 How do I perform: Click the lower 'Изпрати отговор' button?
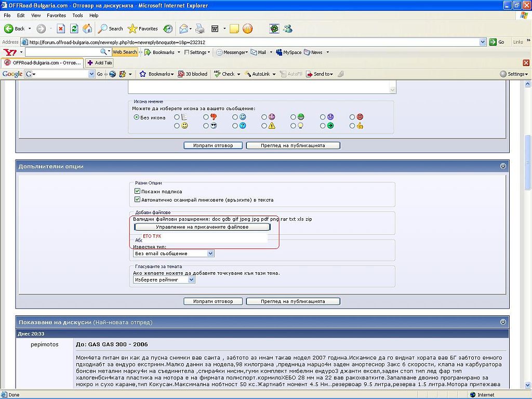[213, 301]
